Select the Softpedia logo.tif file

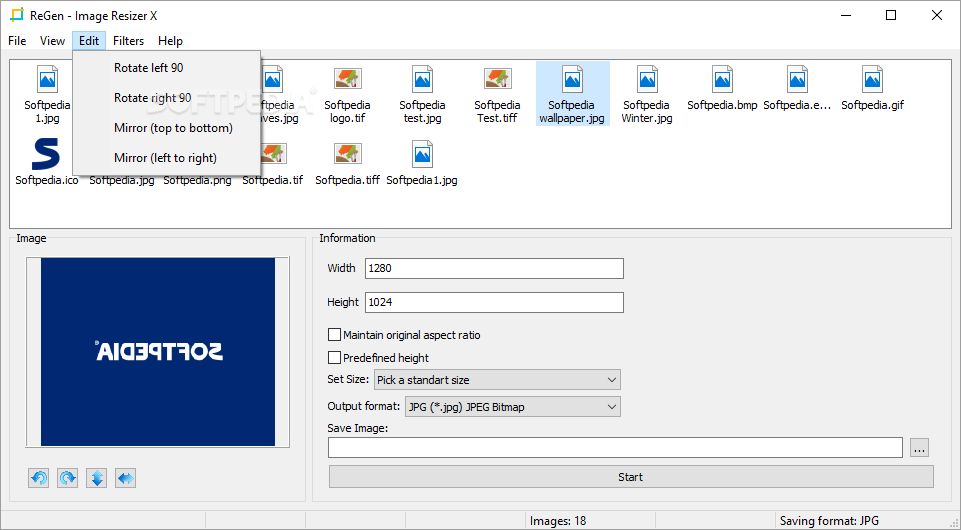click(x=348, y=94)
